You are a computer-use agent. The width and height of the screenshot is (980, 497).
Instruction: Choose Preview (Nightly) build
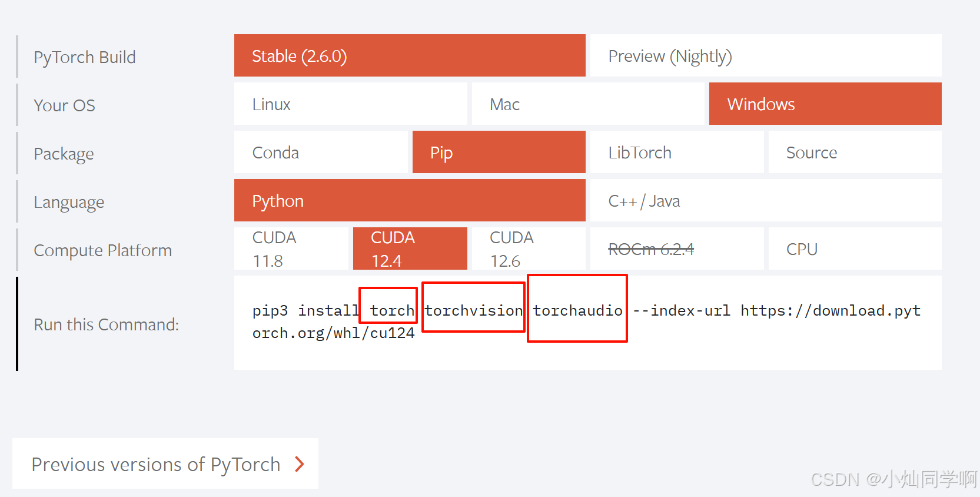click(766, 55)
